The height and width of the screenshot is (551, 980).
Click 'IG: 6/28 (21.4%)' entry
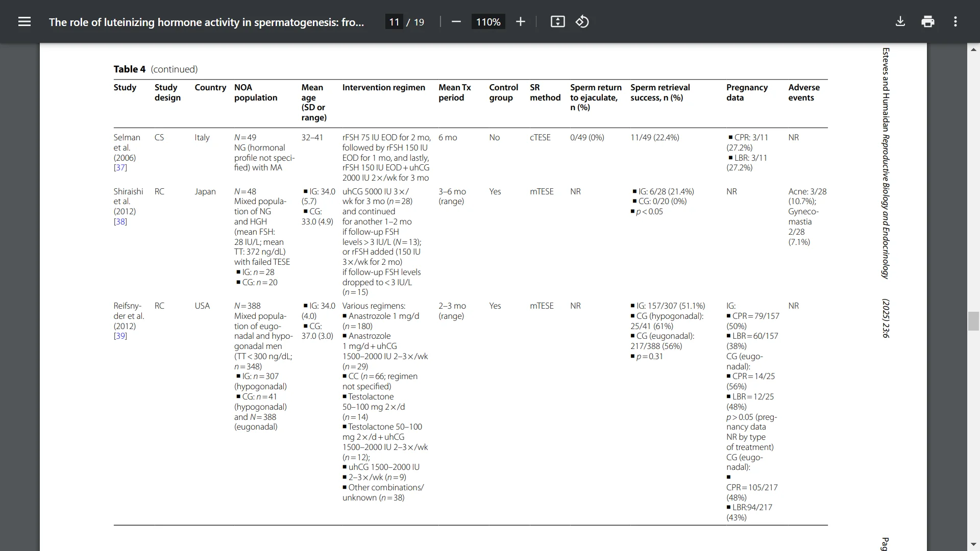pyautogui.click(x=666, y=191)
